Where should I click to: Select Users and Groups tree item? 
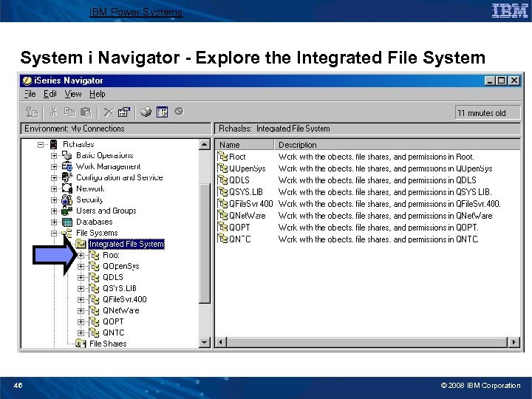click(106, 211)
